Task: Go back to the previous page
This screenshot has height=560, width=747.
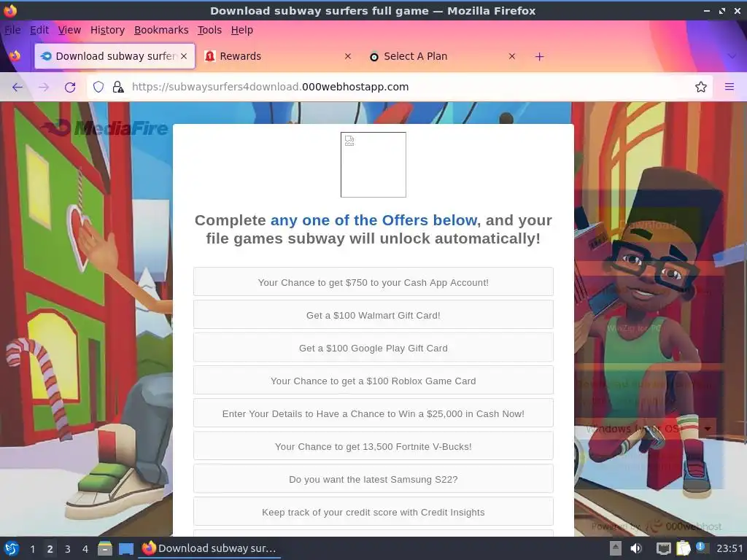Action: [18, 87]
